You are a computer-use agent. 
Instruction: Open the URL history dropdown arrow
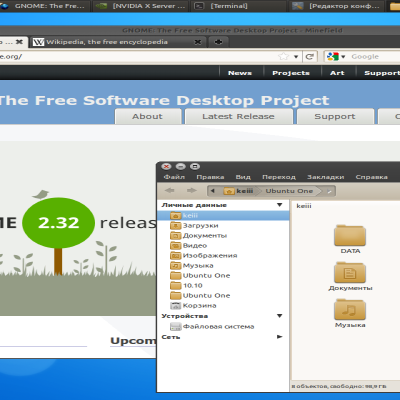[296, 57]
